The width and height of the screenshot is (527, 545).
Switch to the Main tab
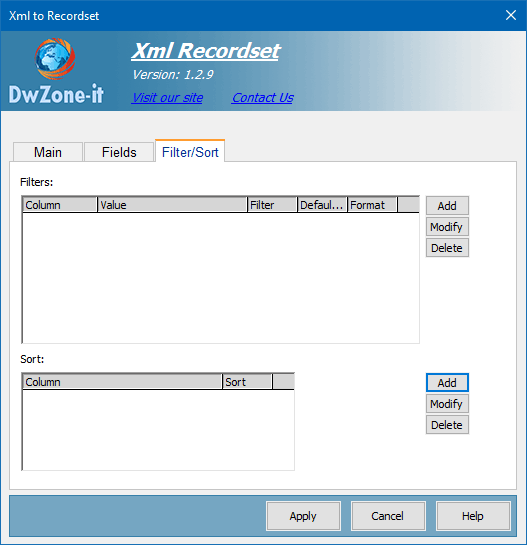click(x=48, y=152)
